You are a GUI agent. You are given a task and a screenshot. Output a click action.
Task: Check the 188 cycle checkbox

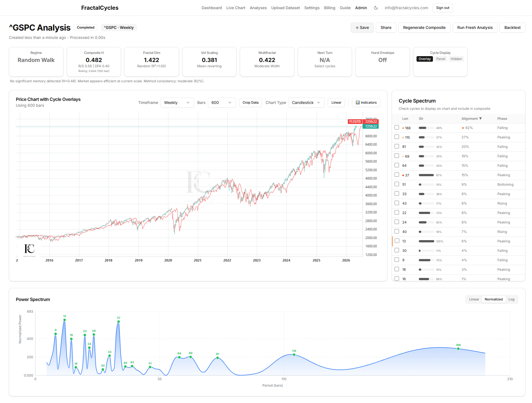[397, 128]
